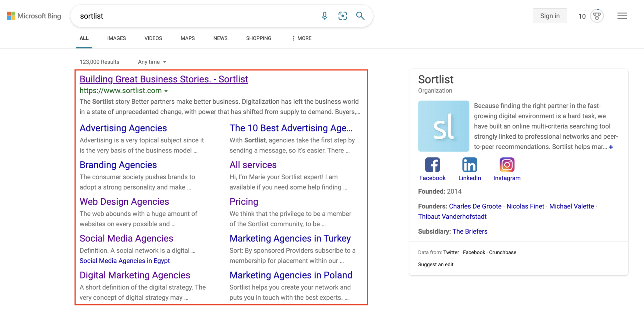This screenshot has width=644, height=310.
Task: Click the microphone voice search icon
Action: pyautogui.click(x=325, y=16)
